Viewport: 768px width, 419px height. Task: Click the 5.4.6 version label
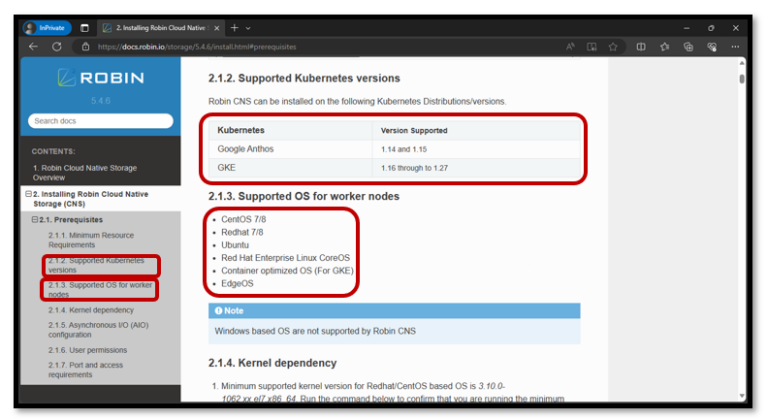point(100,101)
